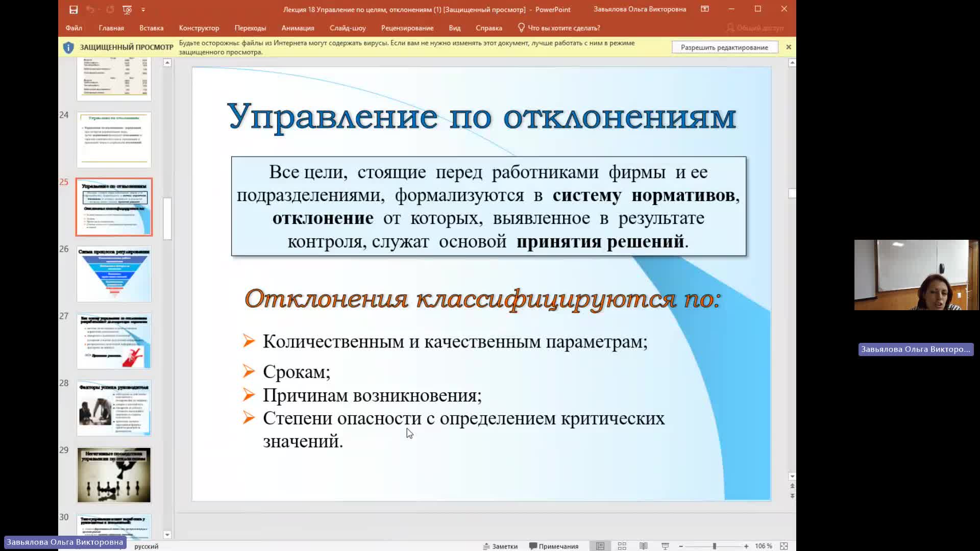Screen dimensions: 980x551
Task: Toggle the Примечания comments pane
Action: (554, 546)
